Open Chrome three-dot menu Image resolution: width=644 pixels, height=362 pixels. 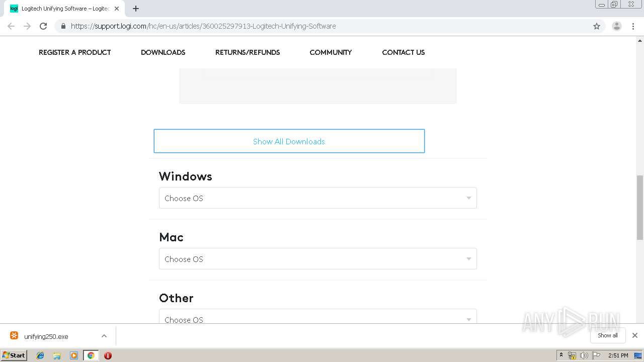[633, 26]
